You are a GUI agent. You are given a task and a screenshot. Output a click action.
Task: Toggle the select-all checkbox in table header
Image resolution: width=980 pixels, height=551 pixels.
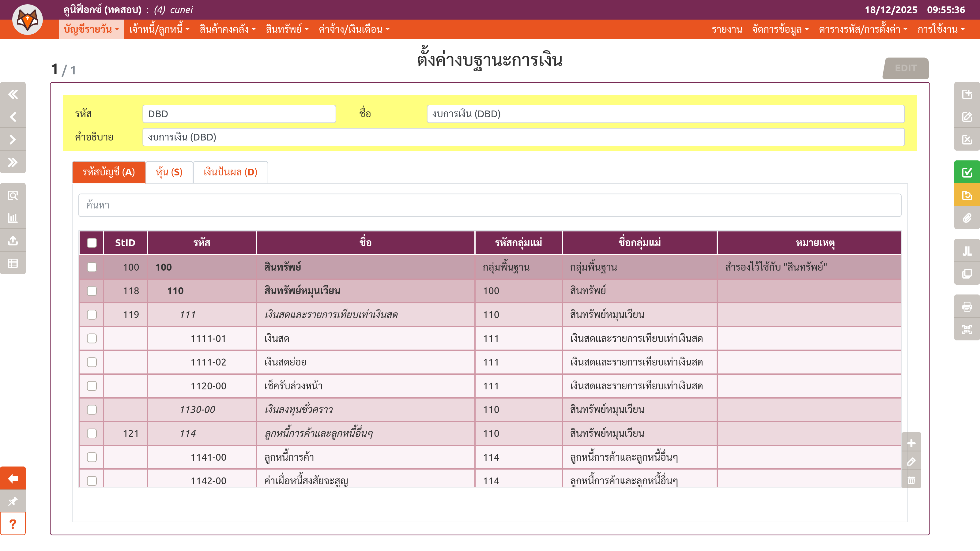[x=92, y=243]
